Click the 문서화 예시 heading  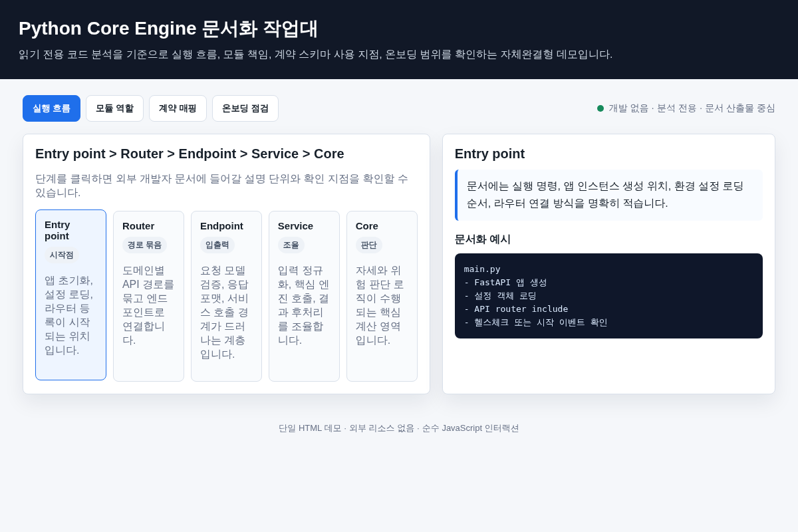tap(483, 239)
